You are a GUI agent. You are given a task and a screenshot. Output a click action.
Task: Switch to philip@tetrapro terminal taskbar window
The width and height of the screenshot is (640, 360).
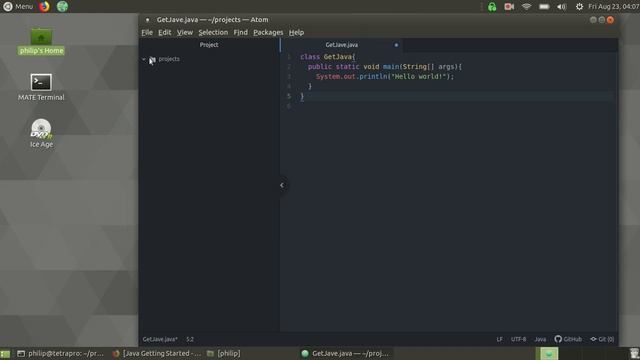click(x=60, y=353)
